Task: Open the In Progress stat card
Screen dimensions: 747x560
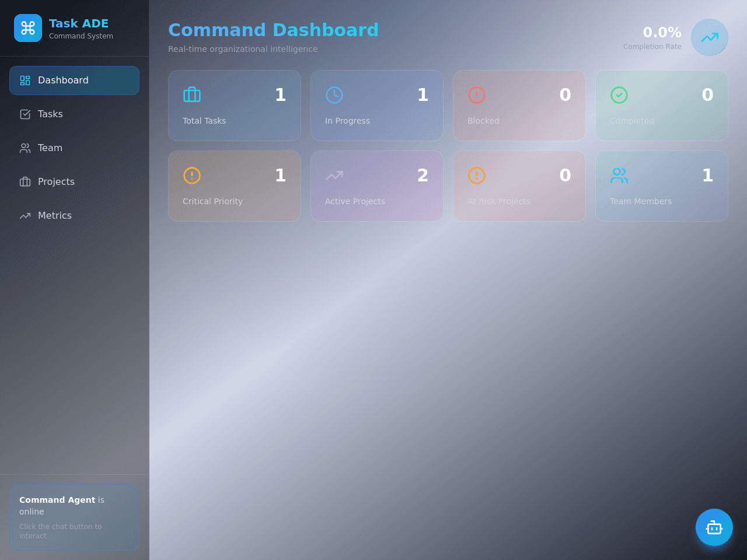Action: pyautogui.click(x=377, y=106)
